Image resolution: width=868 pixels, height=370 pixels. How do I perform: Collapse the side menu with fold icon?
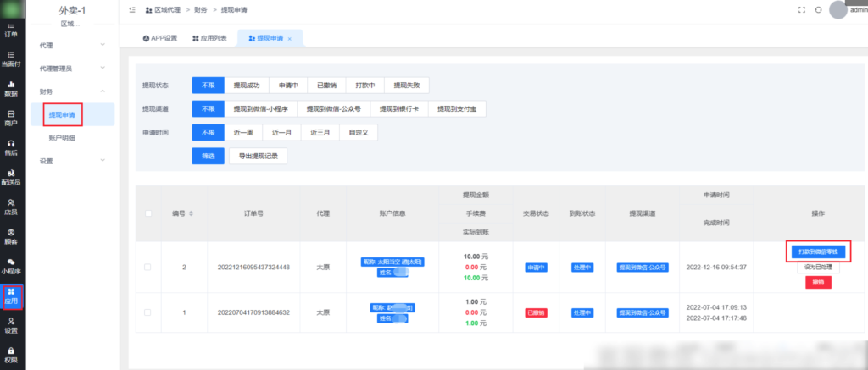click(131, 10)
